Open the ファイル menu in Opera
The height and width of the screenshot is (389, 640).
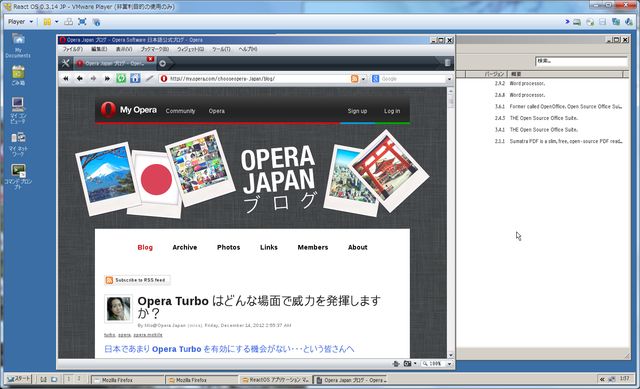click(72, 49)
